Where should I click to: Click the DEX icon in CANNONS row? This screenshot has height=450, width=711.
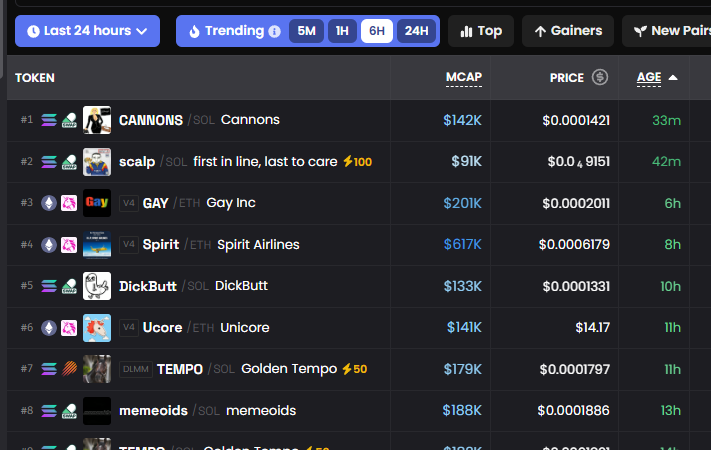(x=69, y=120)
